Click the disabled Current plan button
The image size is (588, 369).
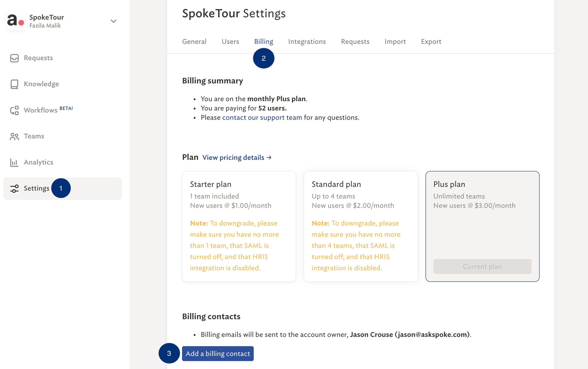point(482,266)
